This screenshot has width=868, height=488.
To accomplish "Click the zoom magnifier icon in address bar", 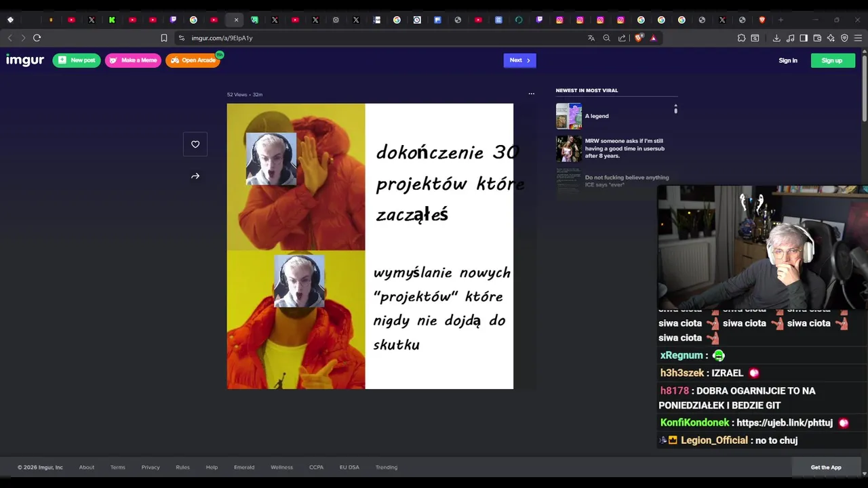I will coord(607,38).
